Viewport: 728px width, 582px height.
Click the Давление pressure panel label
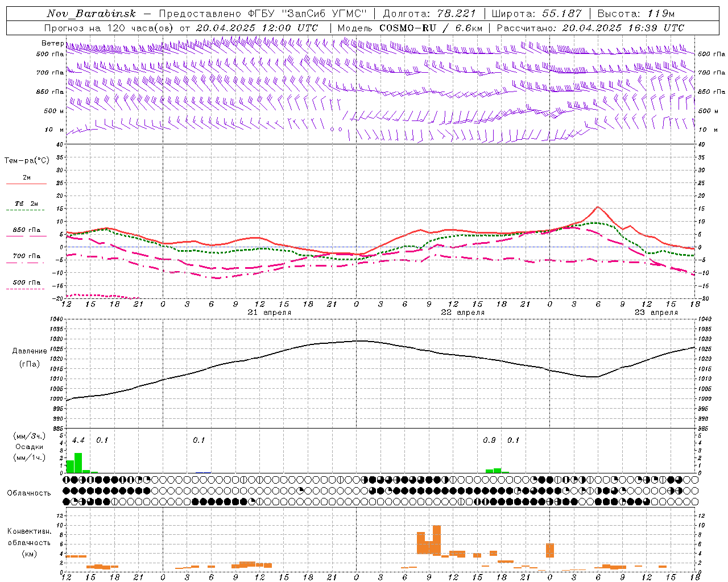(x=29, y=351)
